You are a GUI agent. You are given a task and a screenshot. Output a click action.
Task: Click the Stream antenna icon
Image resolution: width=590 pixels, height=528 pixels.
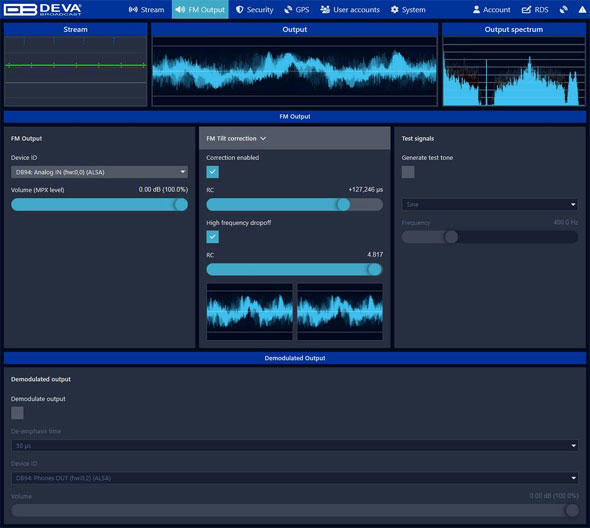pyautogui.click(x=133, y=9)
